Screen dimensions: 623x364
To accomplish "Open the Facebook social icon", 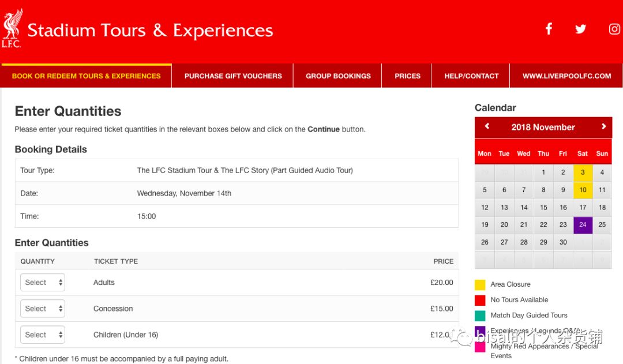I will [549, 29].
